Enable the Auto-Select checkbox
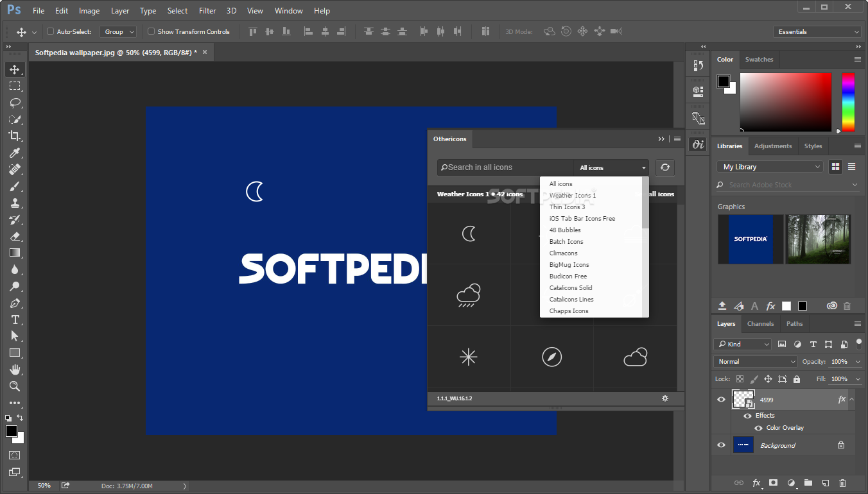 51,31
